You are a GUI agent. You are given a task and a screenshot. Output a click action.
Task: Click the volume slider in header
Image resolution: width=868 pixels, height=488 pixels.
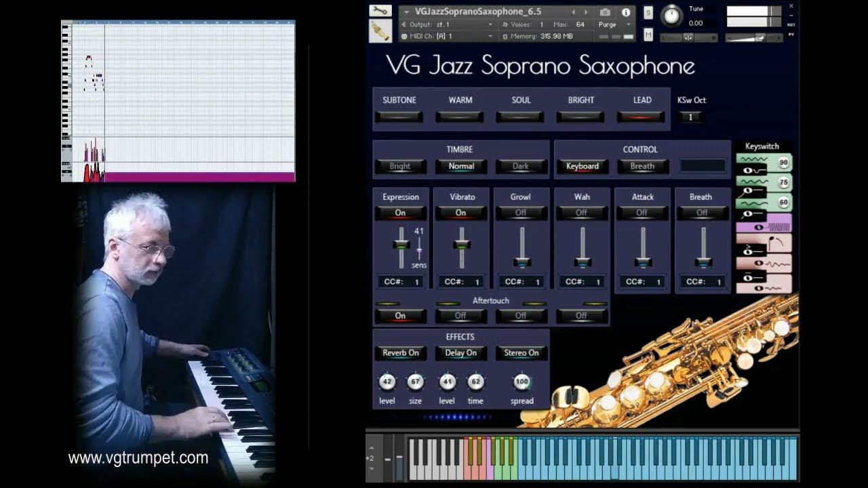754,37
